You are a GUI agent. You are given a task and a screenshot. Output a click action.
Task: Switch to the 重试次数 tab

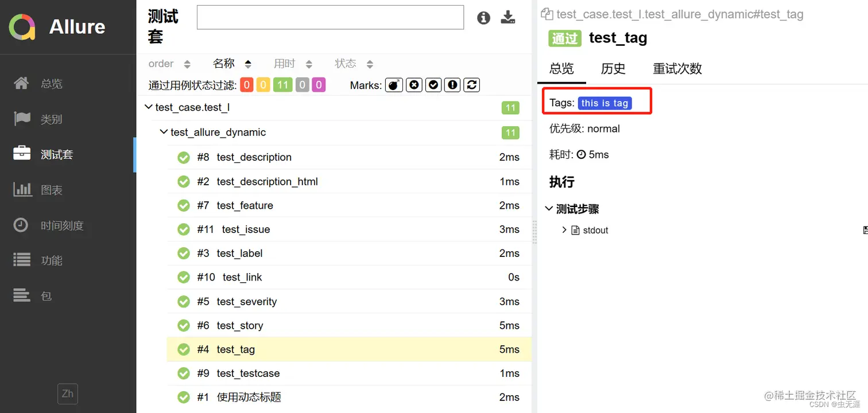pos(677,68)
